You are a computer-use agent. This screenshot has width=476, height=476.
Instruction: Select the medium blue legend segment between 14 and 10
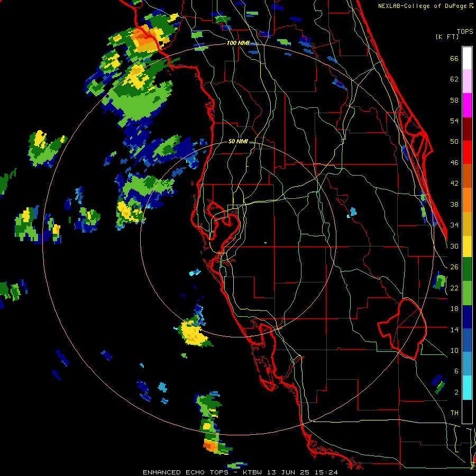467,340
